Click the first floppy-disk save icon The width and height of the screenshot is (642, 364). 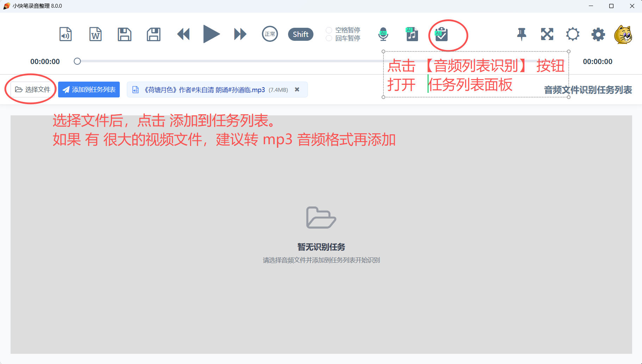(124, 34)
